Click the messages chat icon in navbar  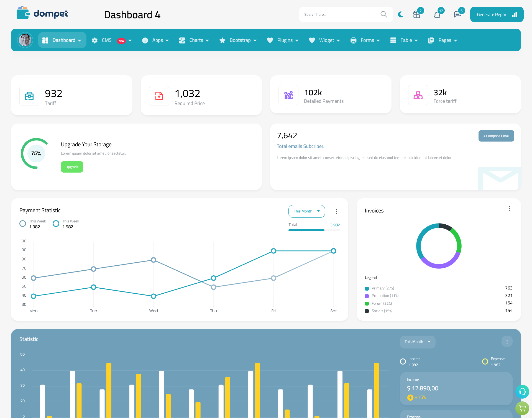click(457, 14)
